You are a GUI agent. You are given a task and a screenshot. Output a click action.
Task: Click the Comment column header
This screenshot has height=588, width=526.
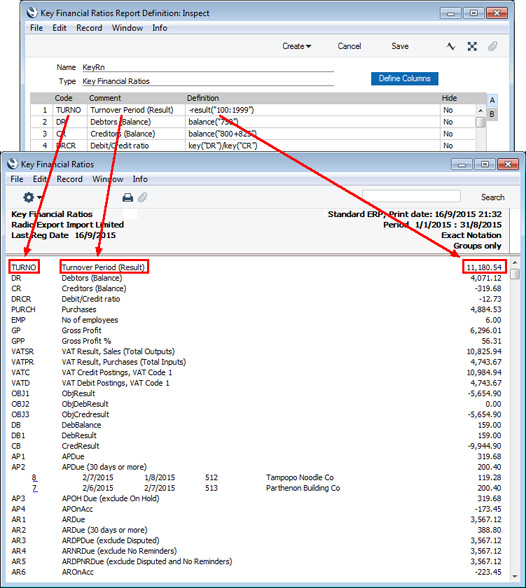(x=105, y=98)
